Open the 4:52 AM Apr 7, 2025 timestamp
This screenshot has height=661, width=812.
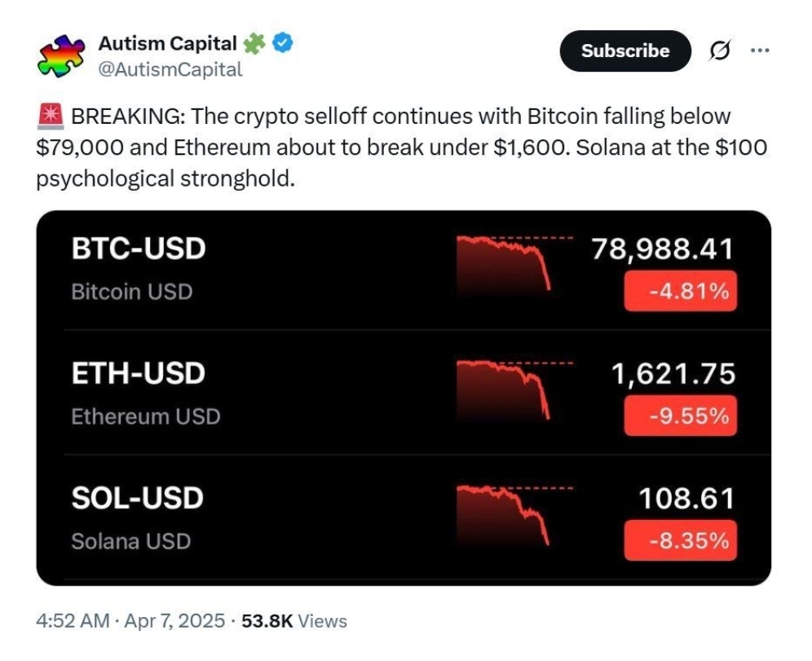(130, 620)
